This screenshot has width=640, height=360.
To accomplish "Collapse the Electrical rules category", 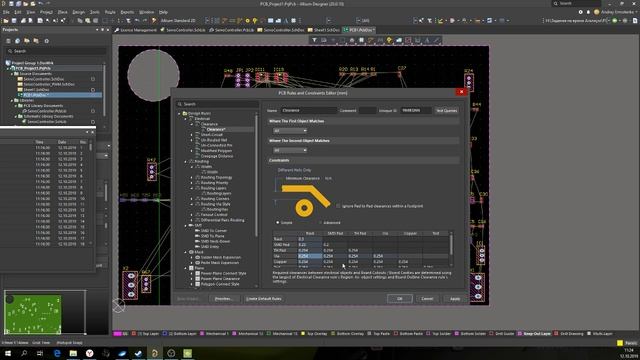I will 186,119.
